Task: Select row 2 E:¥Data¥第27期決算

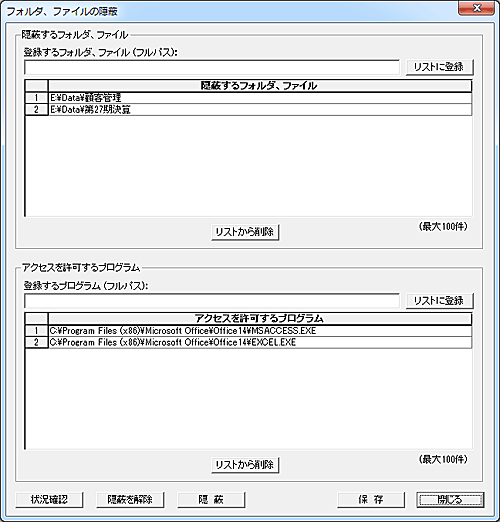Action: [x=260, y=110]
